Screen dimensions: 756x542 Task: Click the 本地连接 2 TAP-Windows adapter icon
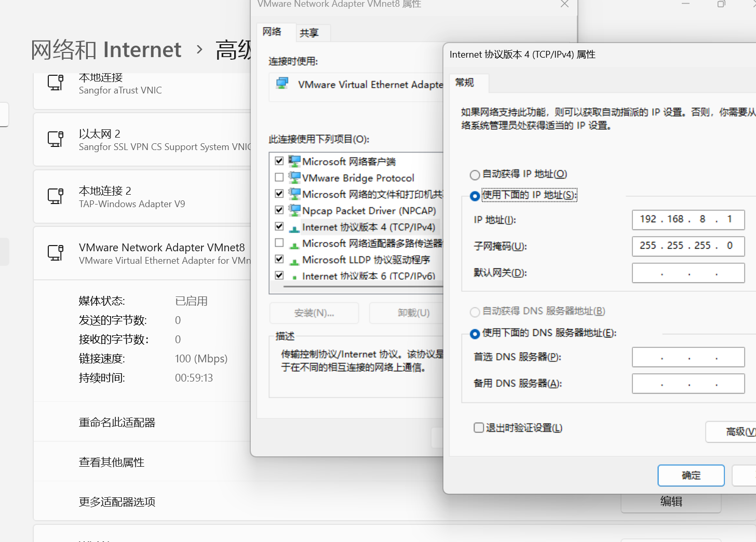coord(56,196)
